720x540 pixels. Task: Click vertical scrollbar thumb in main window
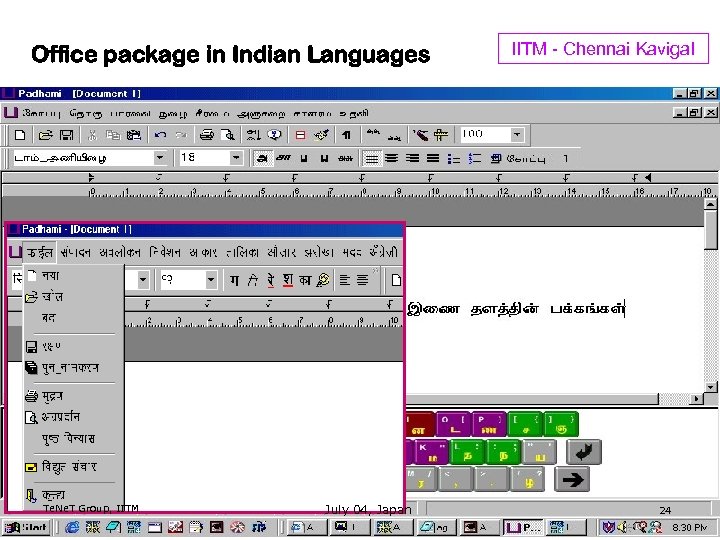pos(710,230)
